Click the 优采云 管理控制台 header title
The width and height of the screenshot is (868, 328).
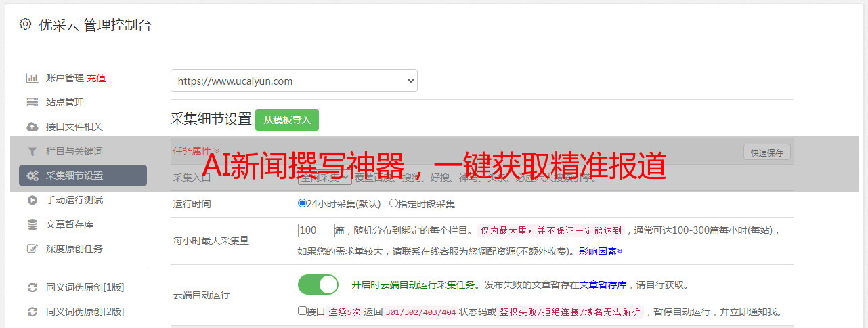95,25
